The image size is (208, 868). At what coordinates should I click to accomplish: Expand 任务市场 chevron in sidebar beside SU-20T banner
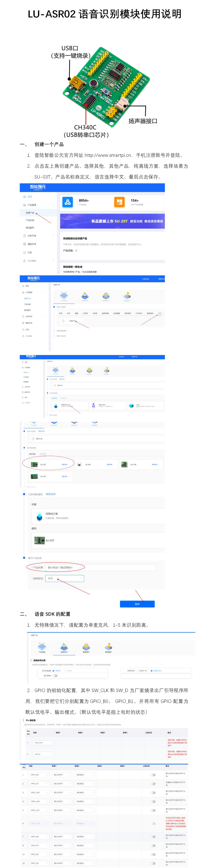(53, 236)
